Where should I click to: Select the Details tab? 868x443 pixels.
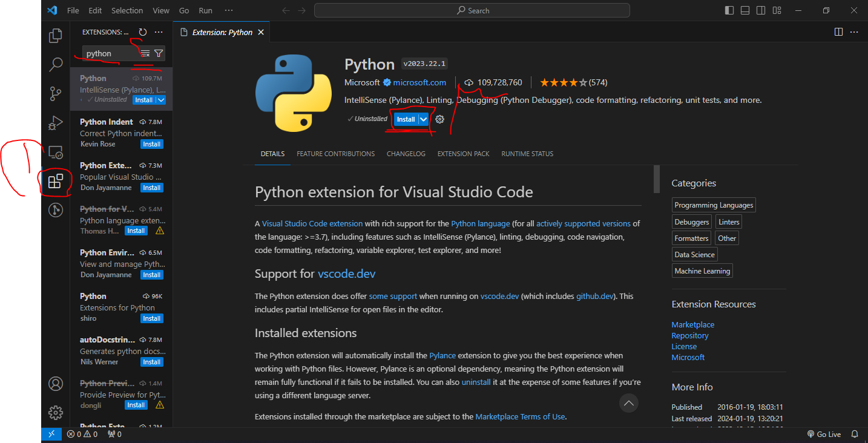pyautogui.click(x=272, y=154)
